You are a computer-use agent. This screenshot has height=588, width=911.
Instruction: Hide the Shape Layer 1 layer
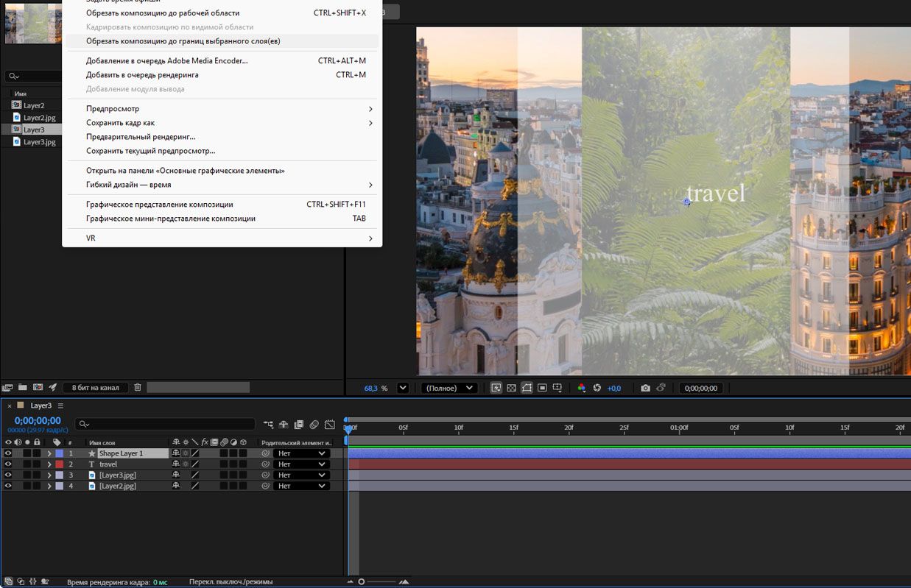8,453
